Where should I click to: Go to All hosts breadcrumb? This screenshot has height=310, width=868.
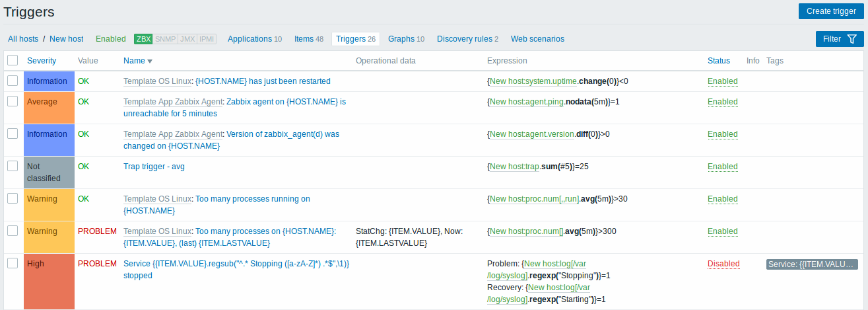[x=23, y=39]
